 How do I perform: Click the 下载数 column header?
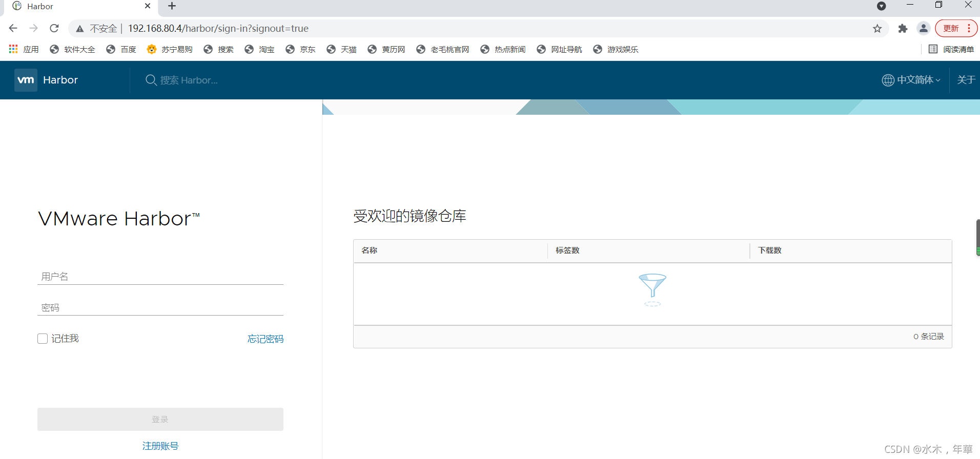(770, 250)
